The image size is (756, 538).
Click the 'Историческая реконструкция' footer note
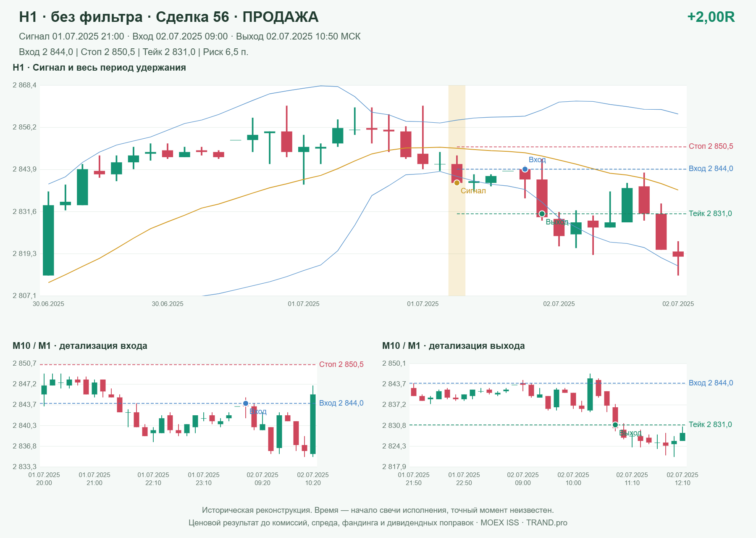pos(378,510)
